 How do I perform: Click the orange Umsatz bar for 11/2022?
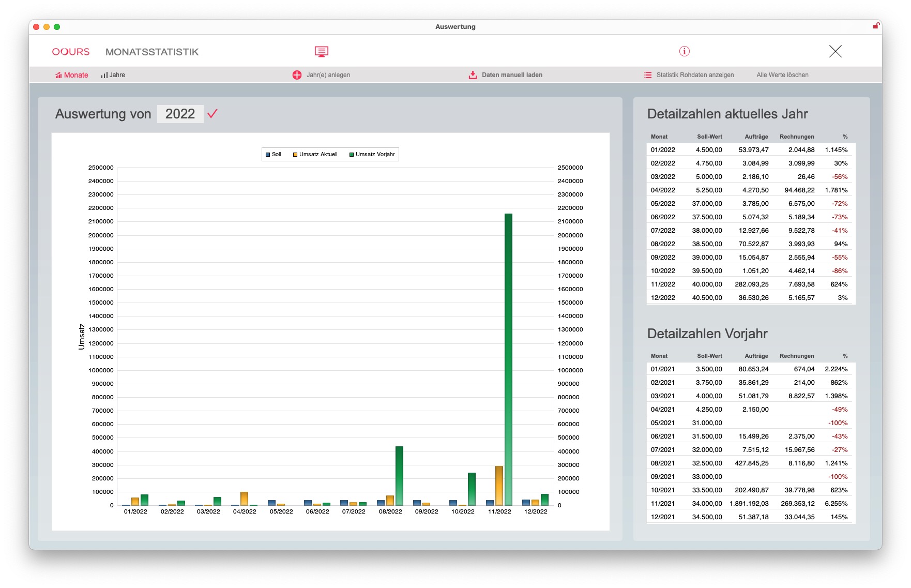tap(499, 486)
